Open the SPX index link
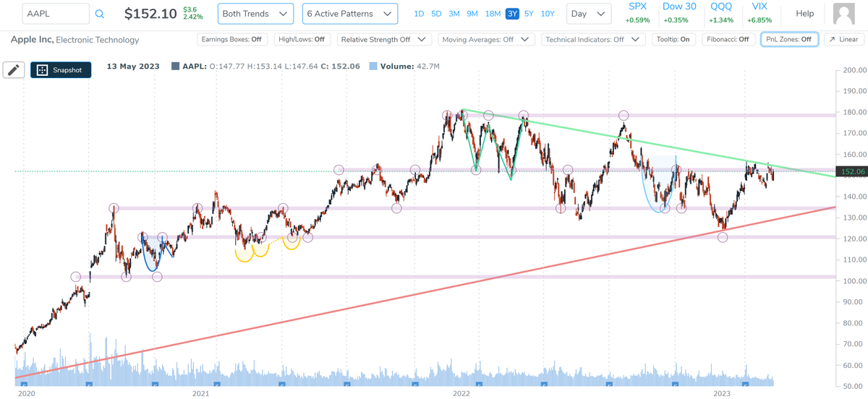Viewport: 868px width, 399px height. (x=637, y=7)
